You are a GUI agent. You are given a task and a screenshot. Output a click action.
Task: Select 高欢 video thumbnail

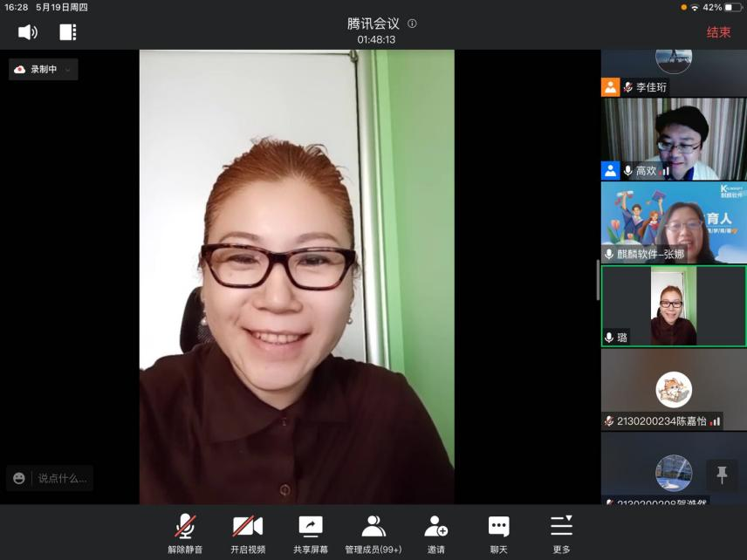point(674,139)
